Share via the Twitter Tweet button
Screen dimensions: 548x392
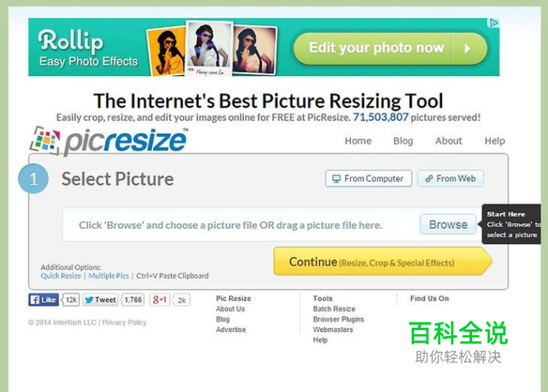coord(101,300)
